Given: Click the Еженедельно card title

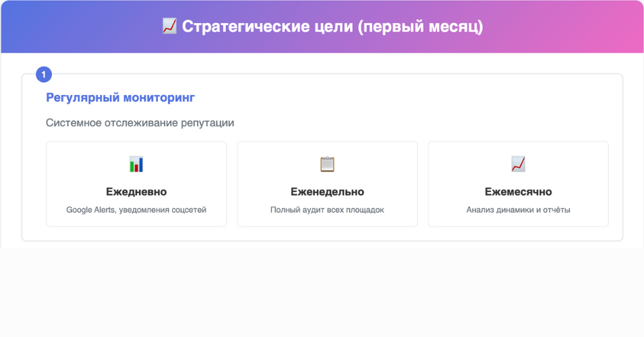Looking at the screenshot, I should tap(327, 191).
